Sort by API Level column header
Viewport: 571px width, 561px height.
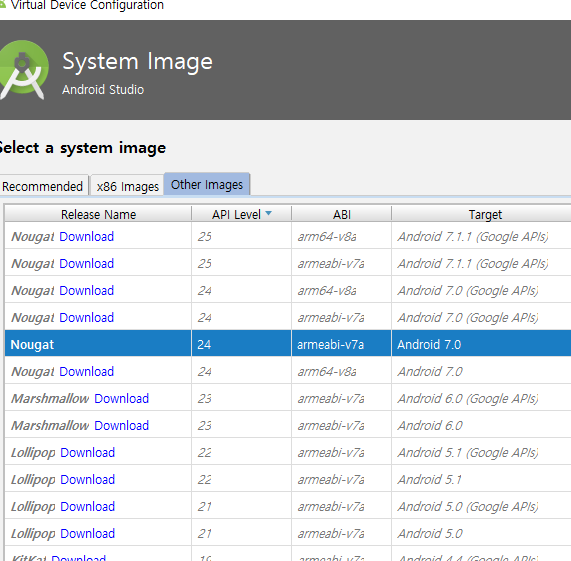point(241,214)
